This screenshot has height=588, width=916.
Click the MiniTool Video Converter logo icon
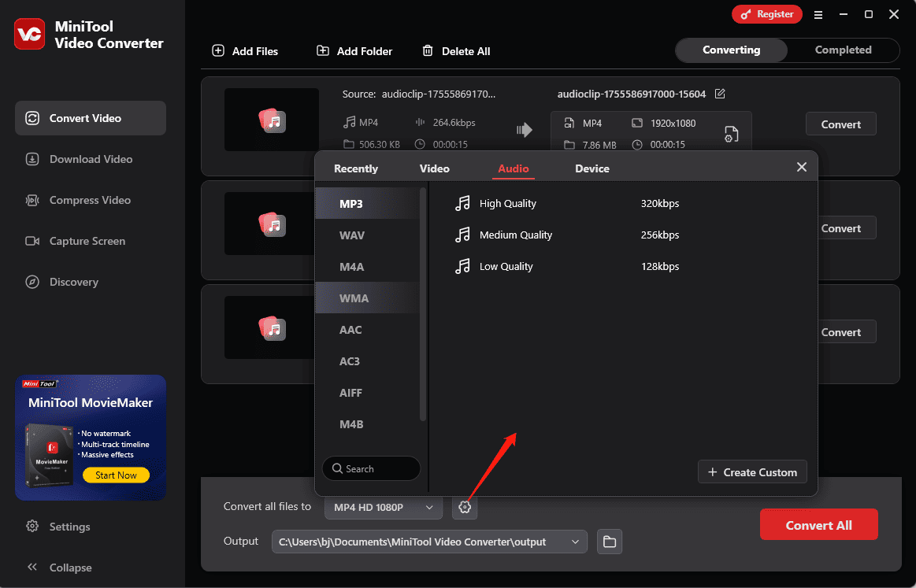[x=29, y=34]
